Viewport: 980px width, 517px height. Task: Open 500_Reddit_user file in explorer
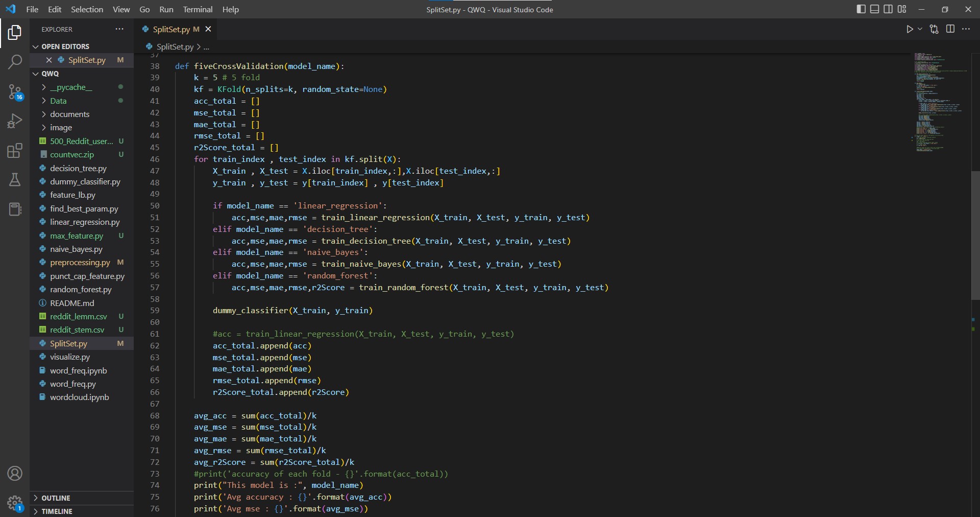82,141
